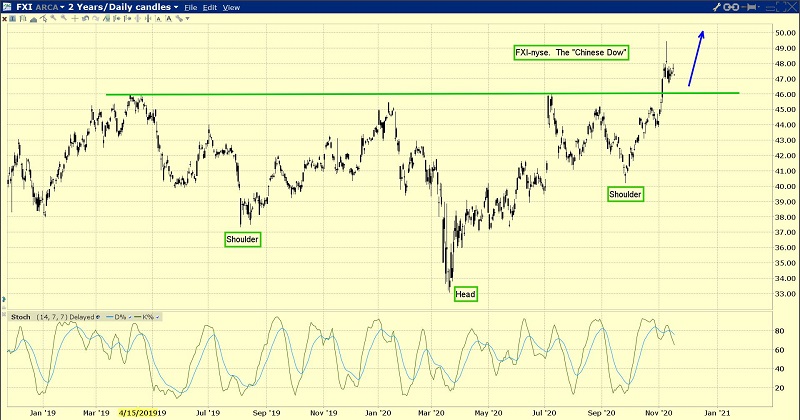
Task: Click the 20 level on the stochastic axis
Action: (x=780, y=388)
